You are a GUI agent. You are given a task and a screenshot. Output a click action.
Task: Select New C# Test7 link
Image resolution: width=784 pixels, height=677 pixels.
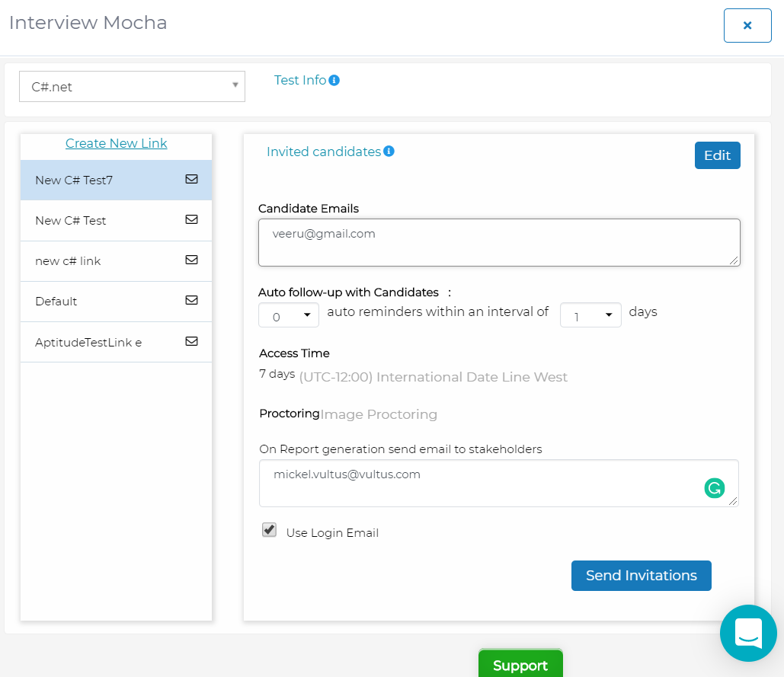pyautogui.click(x=116, y=180)
